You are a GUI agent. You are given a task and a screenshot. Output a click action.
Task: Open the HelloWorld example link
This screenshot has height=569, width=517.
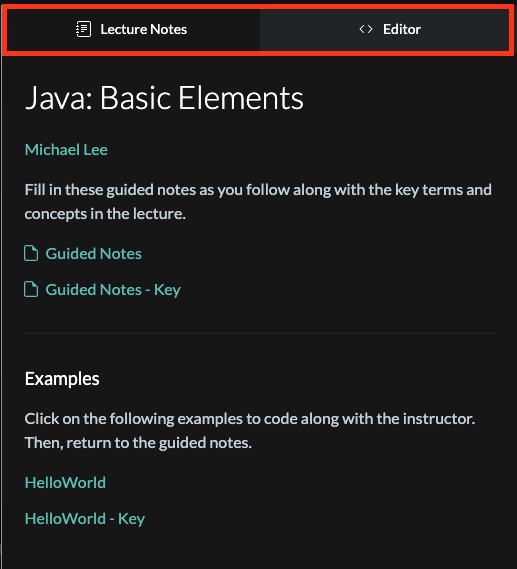coord(65,483)
